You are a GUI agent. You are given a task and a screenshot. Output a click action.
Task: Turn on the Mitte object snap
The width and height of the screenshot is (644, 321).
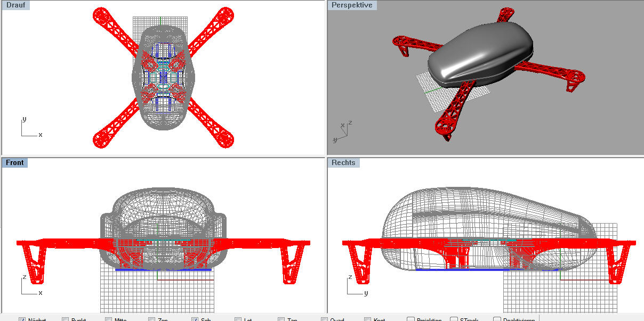tap(109, 319)
